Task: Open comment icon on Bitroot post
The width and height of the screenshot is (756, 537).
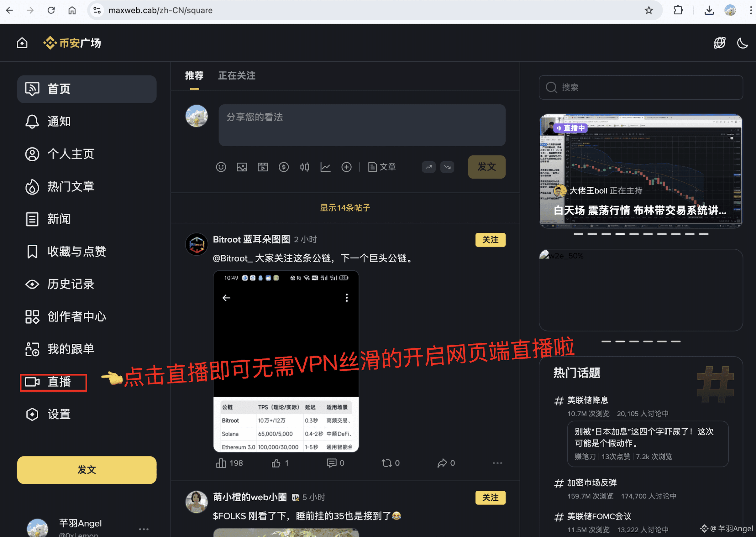Action: pyautogui.click(x=331, y=463)
